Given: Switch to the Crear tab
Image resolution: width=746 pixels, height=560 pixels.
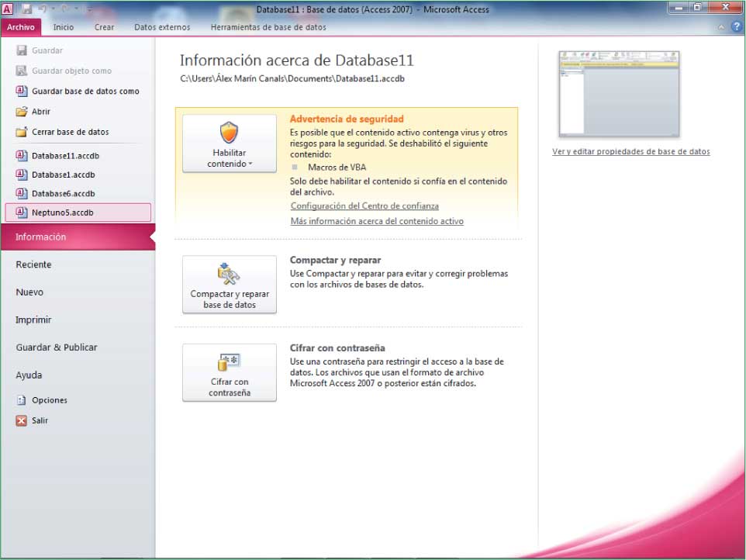Looking at the screenshot, I should click(x=104, y=27).
